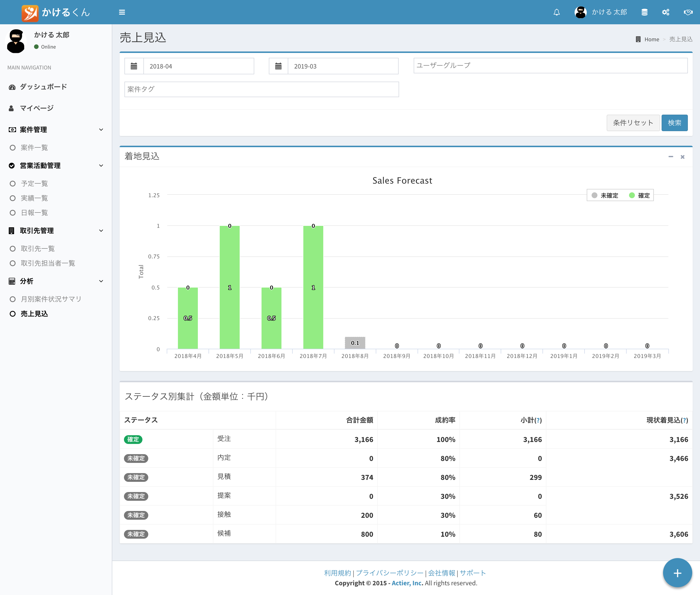700x595 pixels.
Task: Click the かける 太郎 header username
Action: 609,12
